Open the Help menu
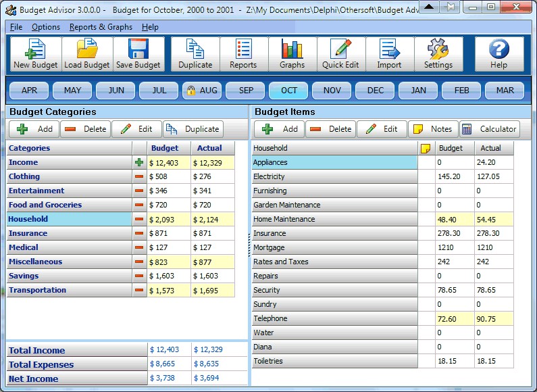The height and width of the screenshot is (392, 537). click(x=150, y=27)
